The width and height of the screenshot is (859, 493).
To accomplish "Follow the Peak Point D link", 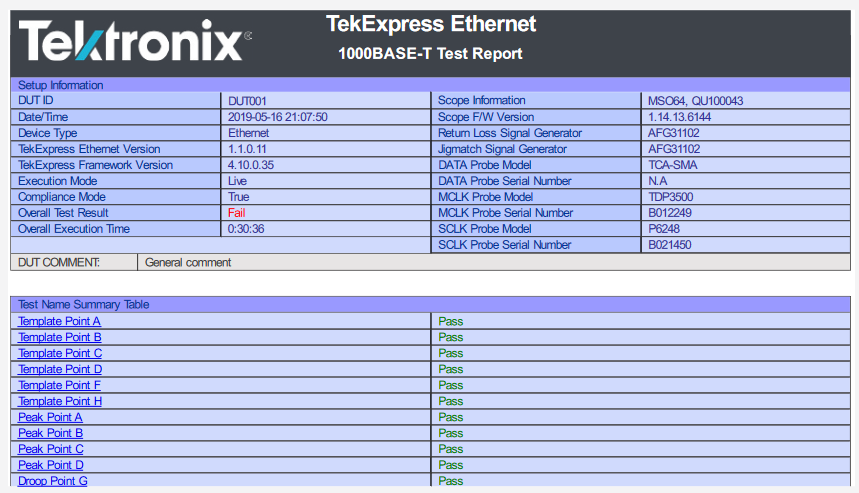I will coord(50,466).
